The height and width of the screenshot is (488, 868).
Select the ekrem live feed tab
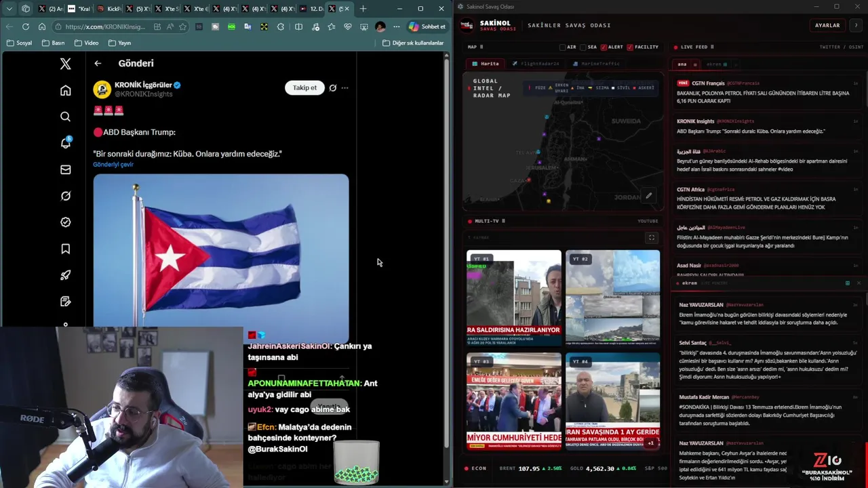(x=716, y=64)
